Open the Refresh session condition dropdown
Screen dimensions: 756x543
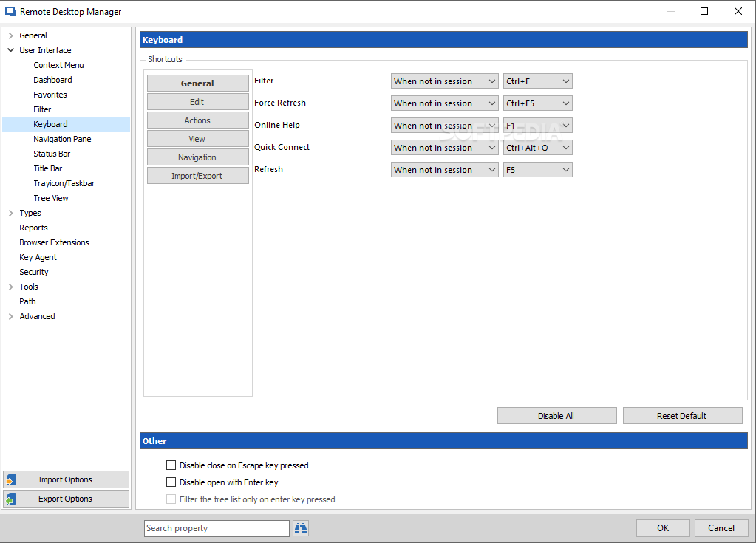pyautogui.click(x=445, y=170)
